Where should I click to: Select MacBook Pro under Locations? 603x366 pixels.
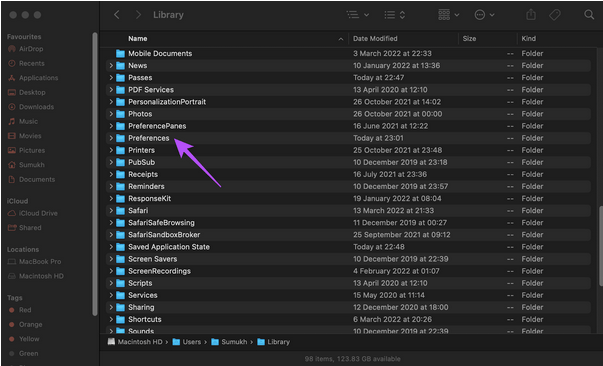tap(35, 261)
